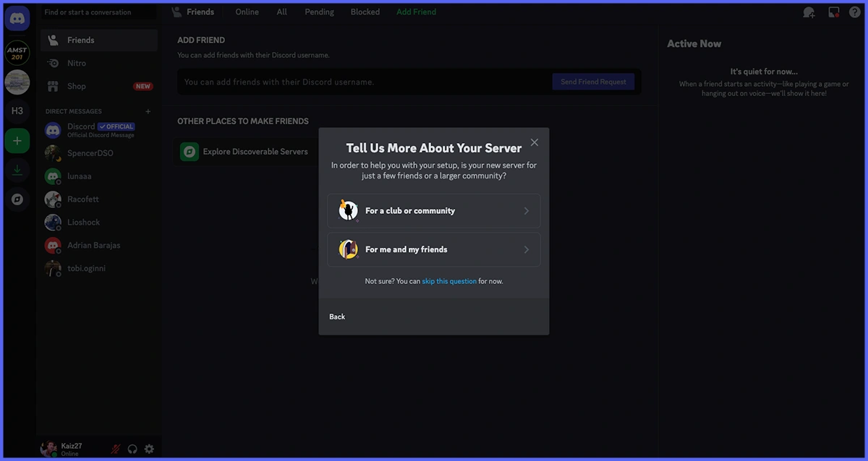Screen dimensions: 868x461
Task: Switch to the Blocked tab
Action: tap(365, 12)
